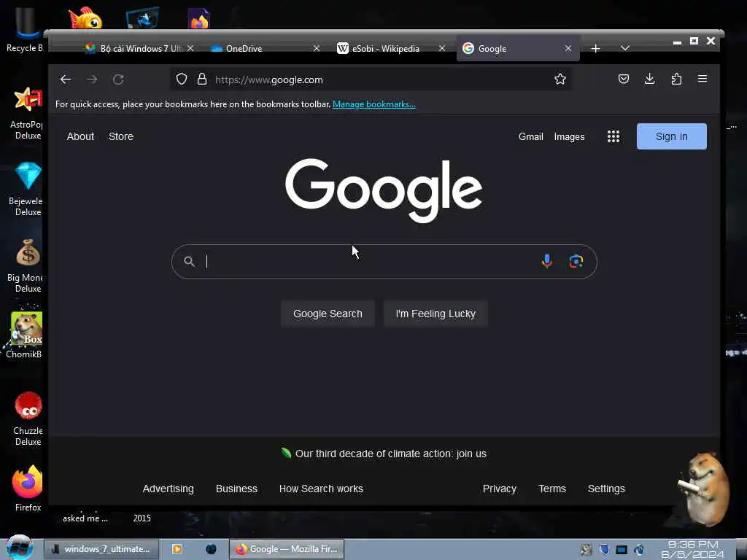Close the Google tab
747x560 pixels.
pos(568,49)
